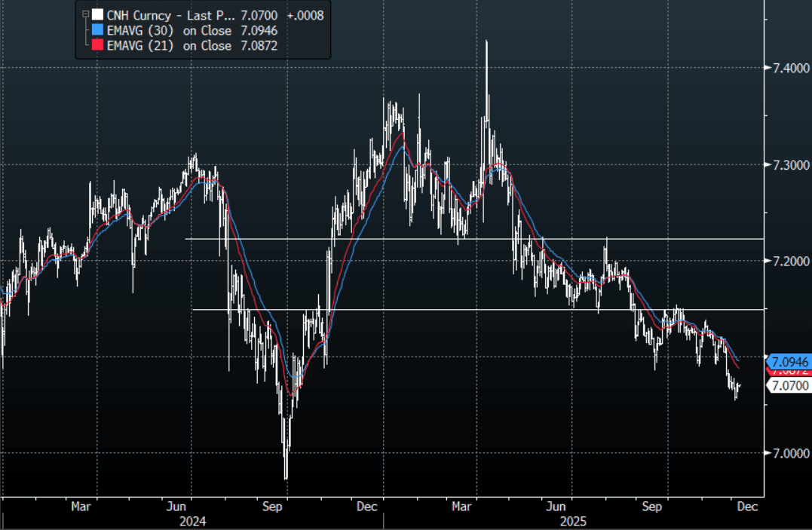Viewport: 812px width, 530px height.
Task: Click the white CNH Curncy color swatch
Action: pyautogui.click(x=97, y=15)
